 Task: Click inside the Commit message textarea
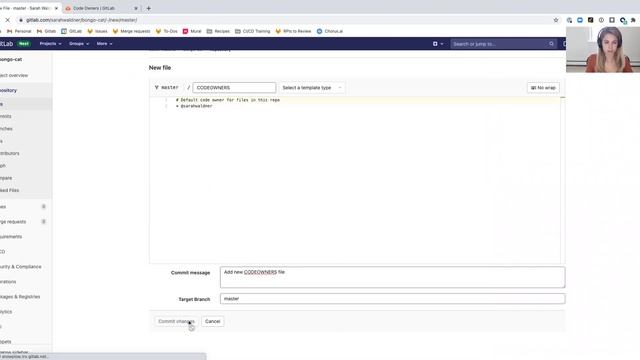[x=392, y=277]
